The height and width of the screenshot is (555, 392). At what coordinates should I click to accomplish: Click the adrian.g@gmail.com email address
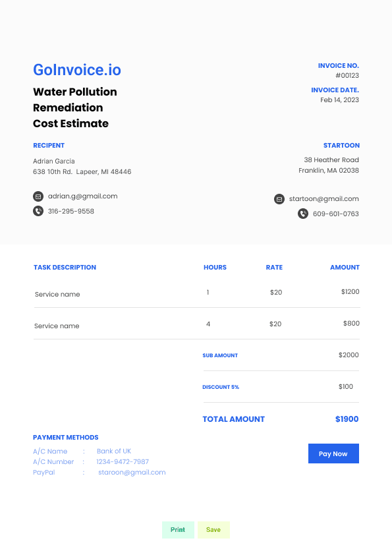click(82, 196)
